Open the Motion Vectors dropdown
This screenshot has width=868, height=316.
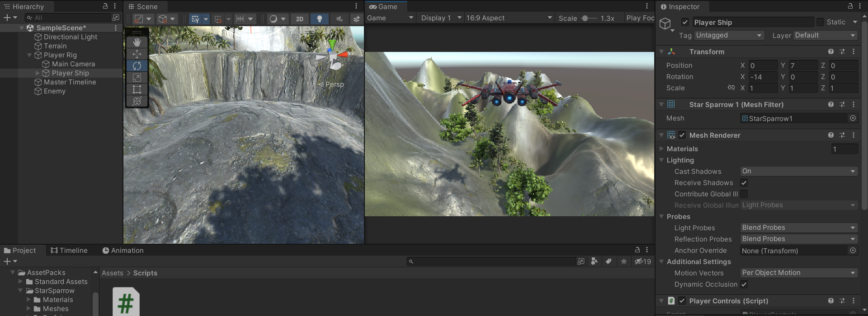tap(799, 273)
